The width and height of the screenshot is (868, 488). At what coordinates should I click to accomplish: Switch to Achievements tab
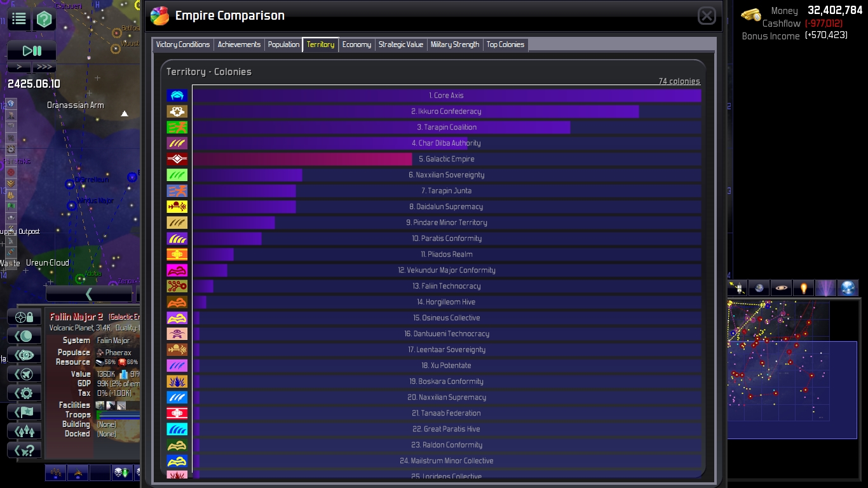239,44
